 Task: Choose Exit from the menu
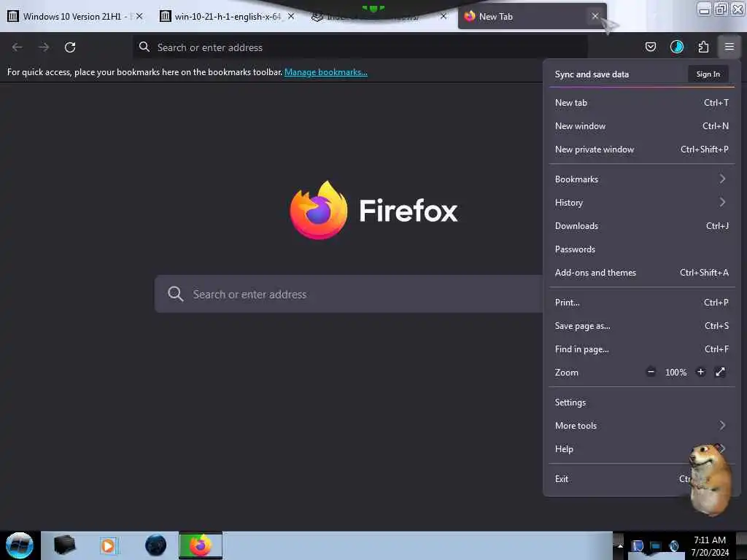[x=641, y=478]
